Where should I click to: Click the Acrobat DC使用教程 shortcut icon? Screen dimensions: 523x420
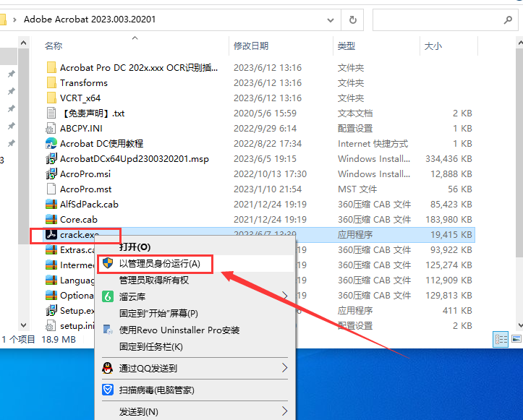[51, 143]
